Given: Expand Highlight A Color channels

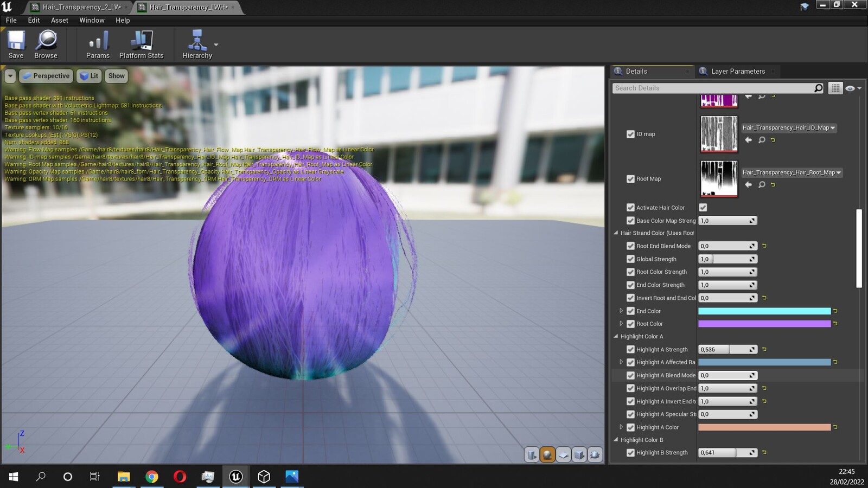Looking at the screenshot, I should pos(621,427).
